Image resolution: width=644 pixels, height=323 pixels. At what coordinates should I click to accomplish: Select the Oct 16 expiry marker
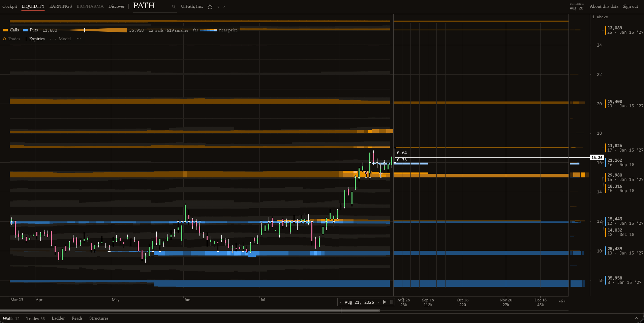click(463, 302)
